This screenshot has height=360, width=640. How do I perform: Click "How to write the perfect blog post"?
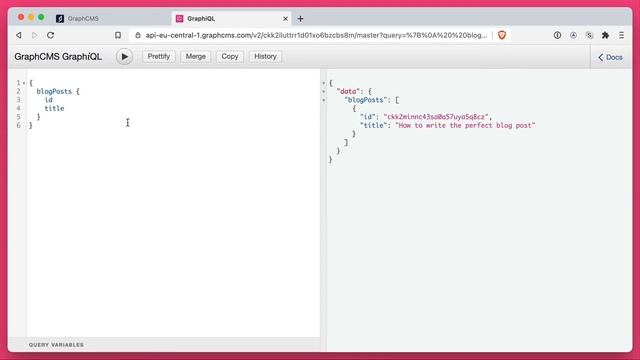(x=465, y=126)
